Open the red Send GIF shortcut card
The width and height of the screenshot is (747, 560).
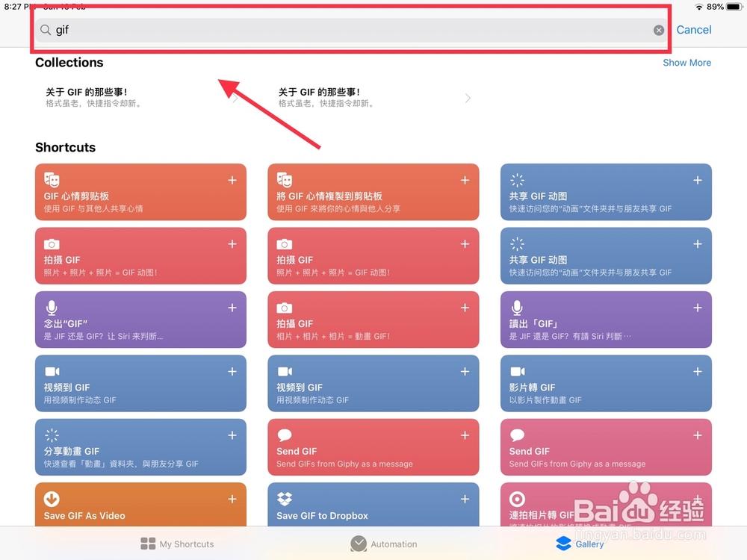(373, 447)
